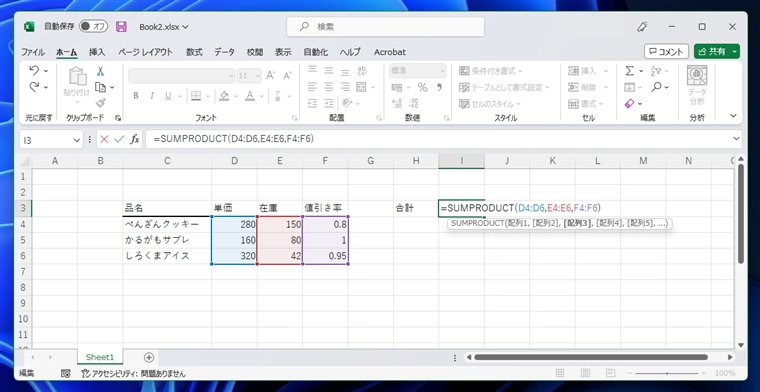The height and width of the screenshot is (392, 760).
Task: Select Page Layout view icon in status bar
Action: pos(586,373)
